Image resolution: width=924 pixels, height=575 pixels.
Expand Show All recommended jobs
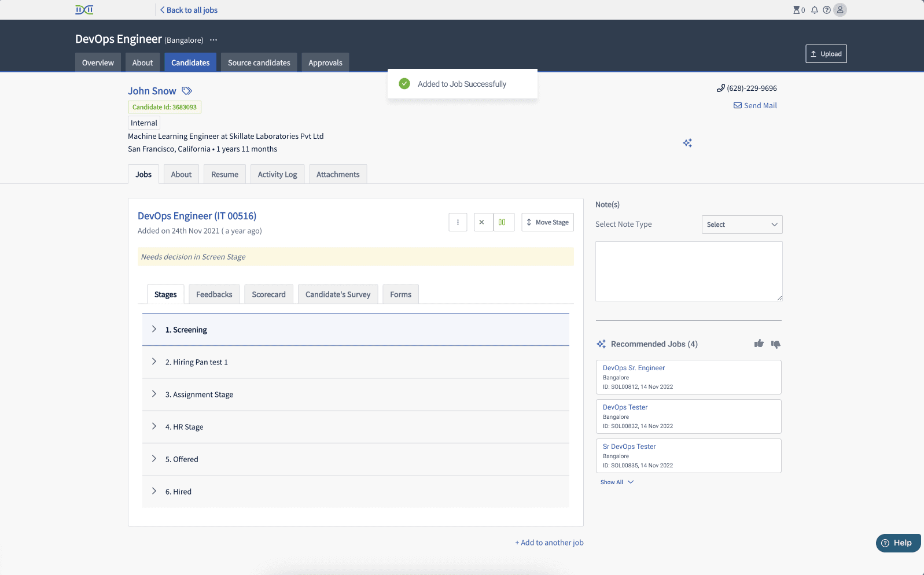pos(617,482)
